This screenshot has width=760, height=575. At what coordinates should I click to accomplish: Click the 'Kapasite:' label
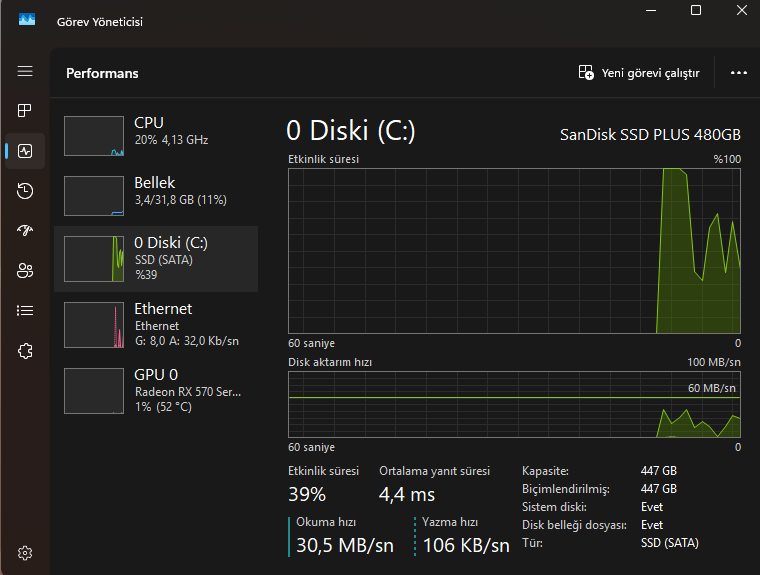click(545, 471)
